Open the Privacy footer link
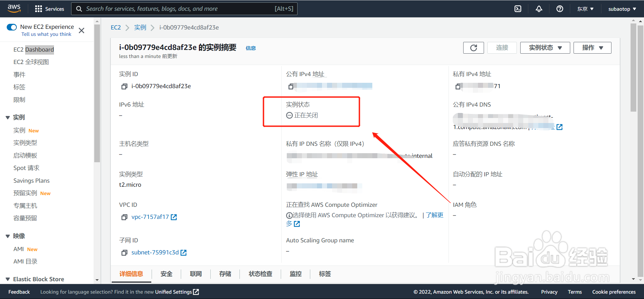Screen dimensions: 644x299 (x=549, y=292)
